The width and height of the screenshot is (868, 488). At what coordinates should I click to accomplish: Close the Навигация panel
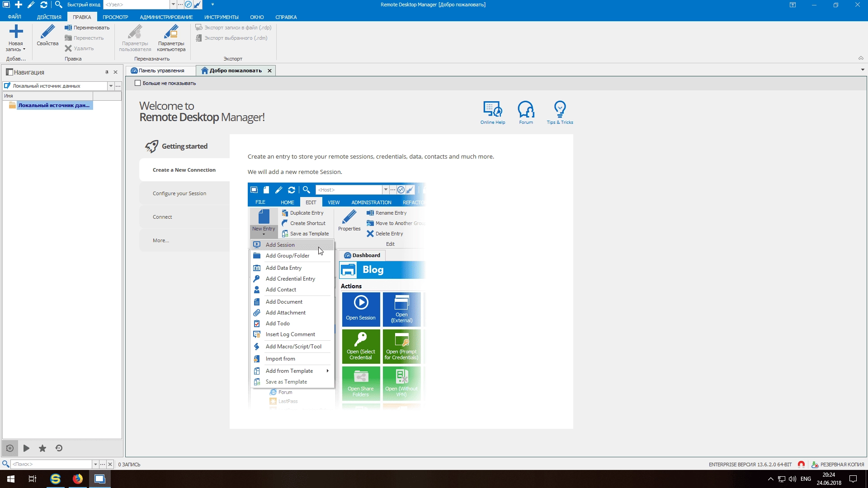tap(116, 72)
